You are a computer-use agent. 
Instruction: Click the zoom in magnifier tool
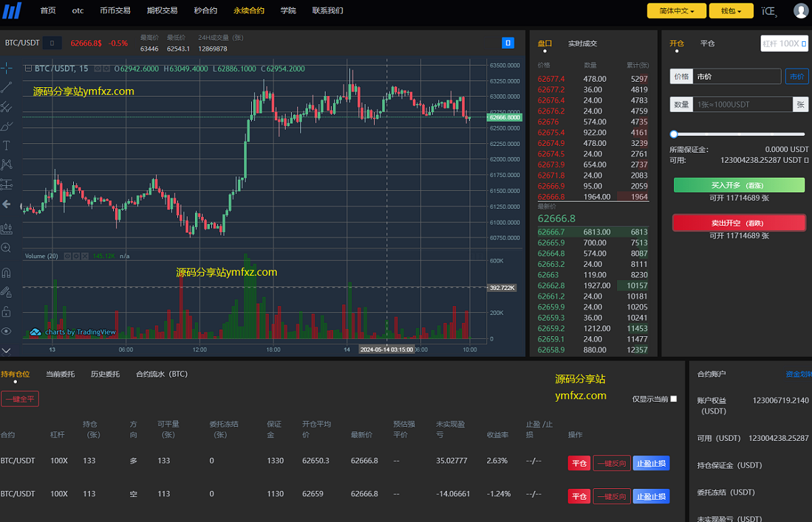(7, 248)
